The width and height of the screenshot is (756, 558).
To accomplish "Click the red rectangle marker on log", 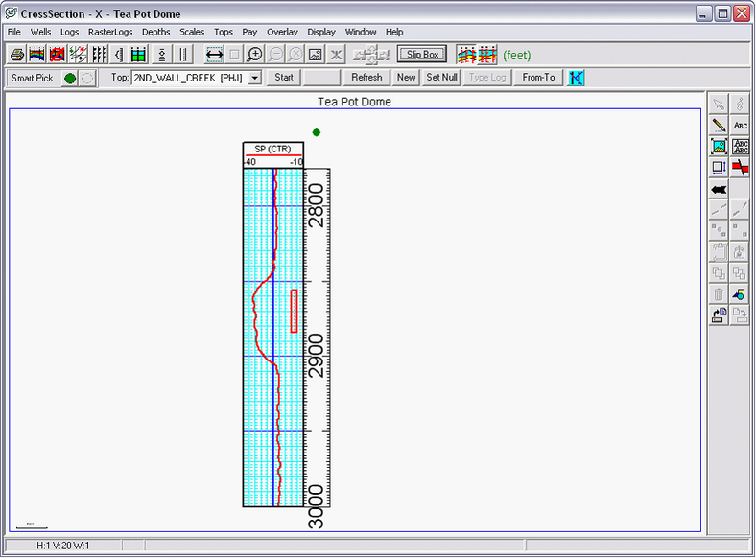I will pyautogui.click(x=295, y=311).
